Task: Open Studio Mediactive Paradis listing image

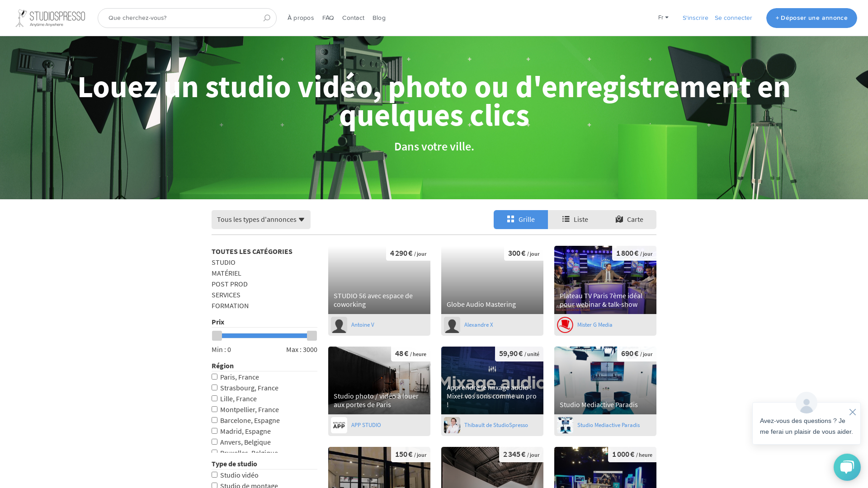Action: (605, 380)
